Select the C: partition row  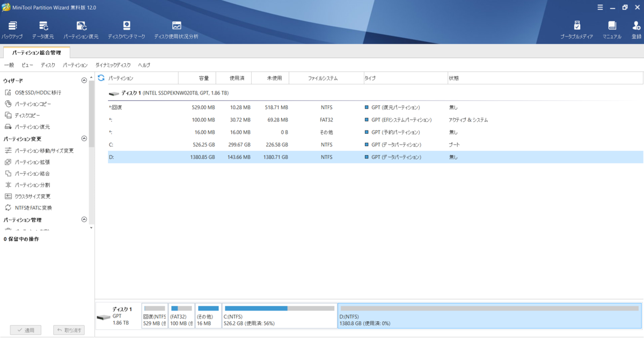point(375,145)
